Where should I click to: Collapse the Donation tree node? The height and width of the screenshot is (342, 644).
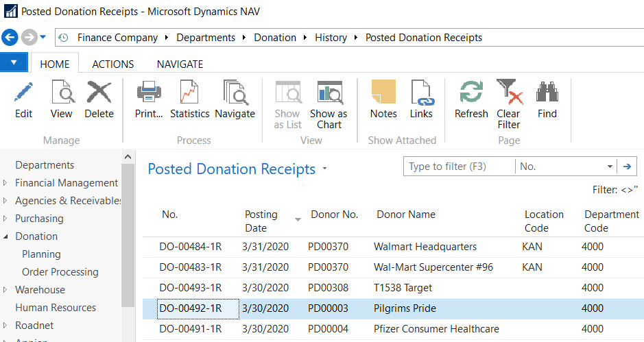pos(5,236)
